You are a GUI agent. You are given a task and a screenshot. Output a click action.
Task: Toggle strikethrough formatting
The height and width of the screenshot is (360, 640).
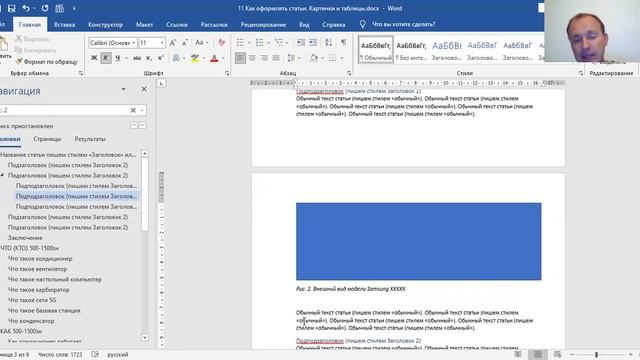point(137,58)
